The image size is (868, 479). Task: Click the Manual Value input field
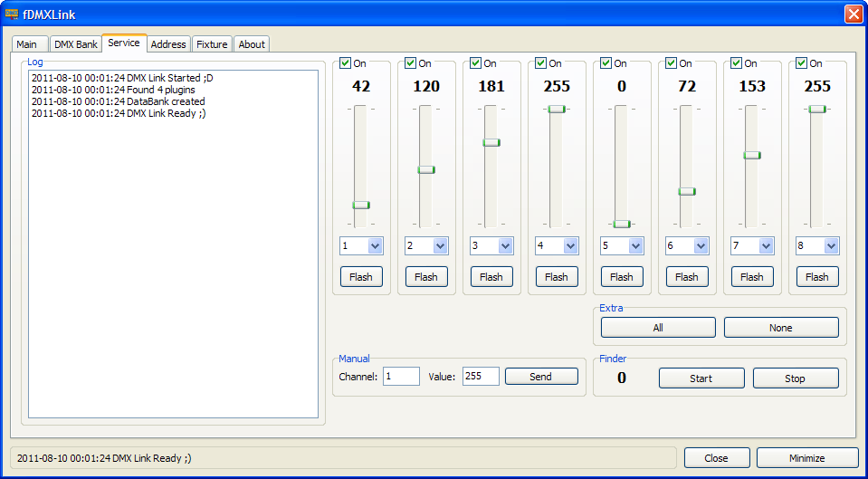coord(481,377)
